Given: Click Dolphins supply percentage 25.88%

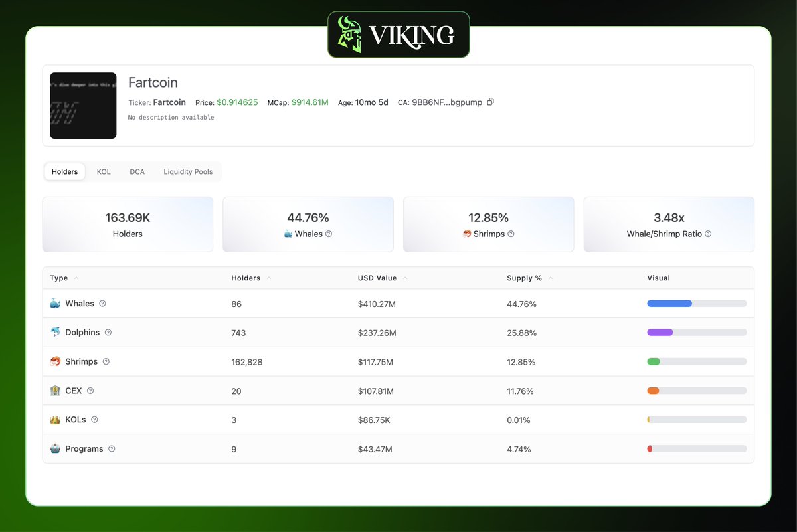Looking at the screenshot, I should tap(521, 333).
